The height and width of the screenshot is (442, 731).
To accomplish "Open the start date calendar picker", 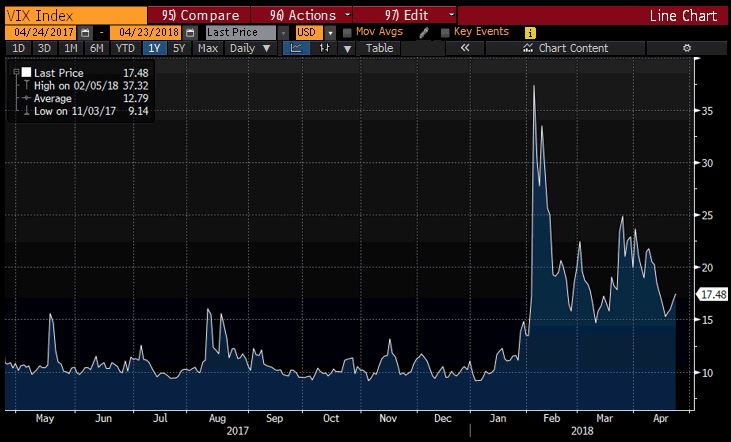I will (85, 33).
